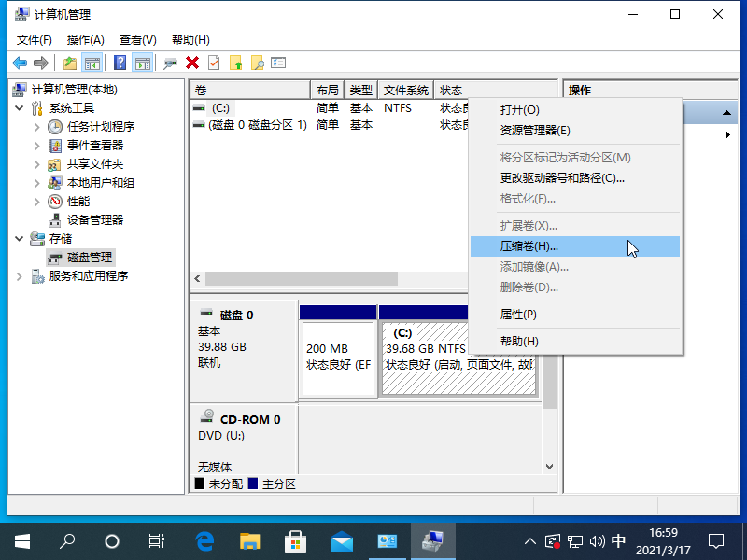Choose 属性(P) from the context menu

point(518,315)
